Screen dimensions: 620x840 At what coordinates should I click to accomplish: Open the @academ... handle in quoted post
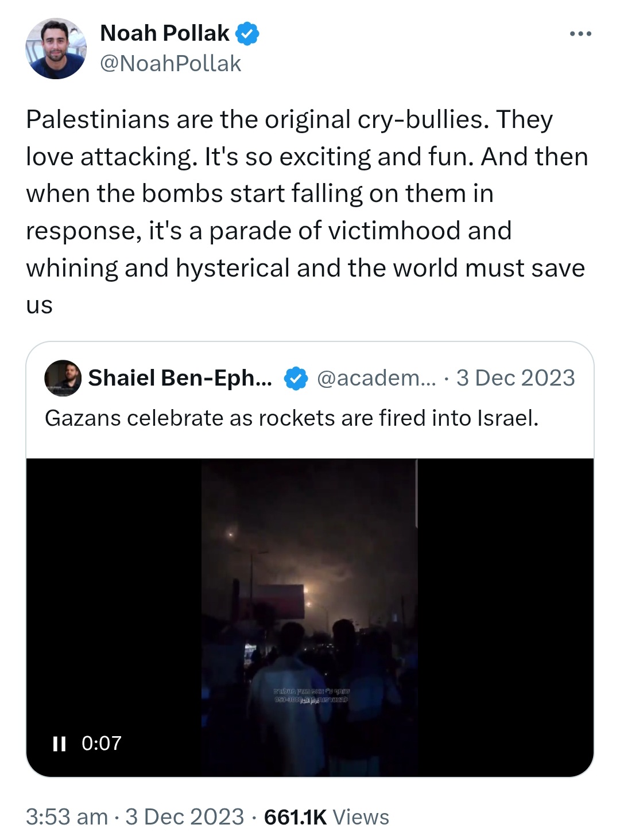377,378
